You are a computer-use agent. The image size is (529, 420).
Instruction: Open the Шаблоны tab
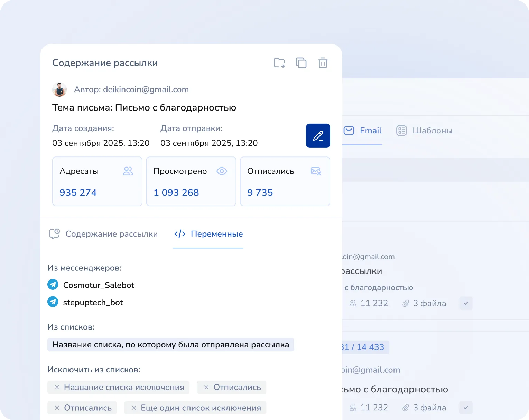(x=433, y=131)
